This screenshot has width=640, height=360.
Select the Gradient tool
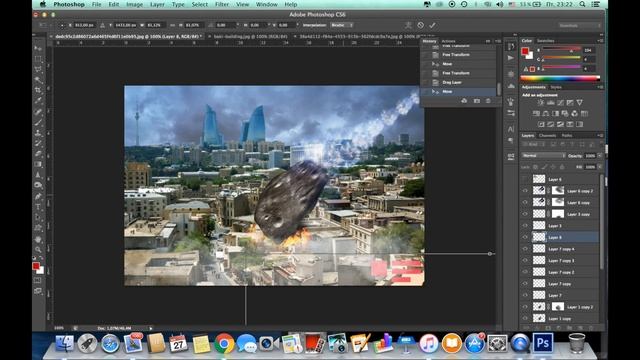click(x=38, y=164)
